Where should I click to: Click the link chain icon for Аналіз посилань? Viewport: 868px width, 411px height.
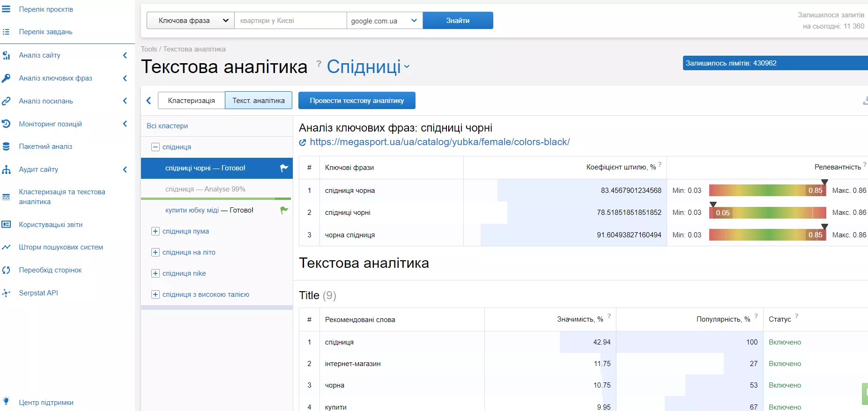coord(6,101)
